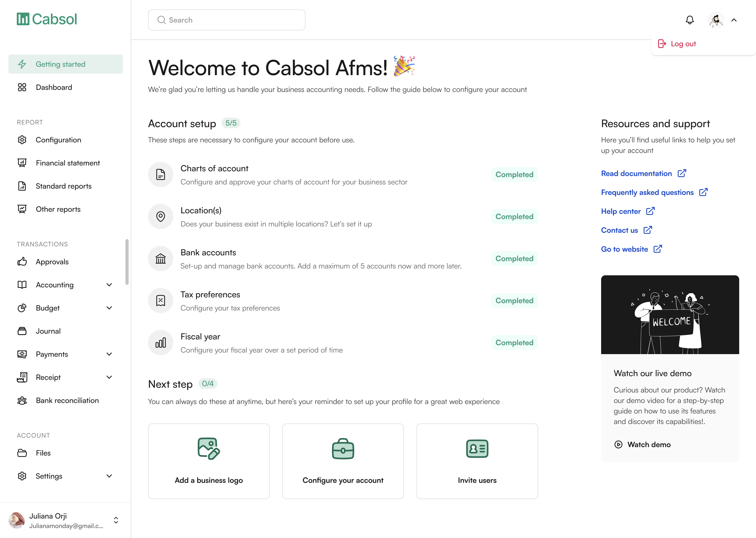
Task: Click the Tax preferences receipt icon
Action: tap(161, 301)
